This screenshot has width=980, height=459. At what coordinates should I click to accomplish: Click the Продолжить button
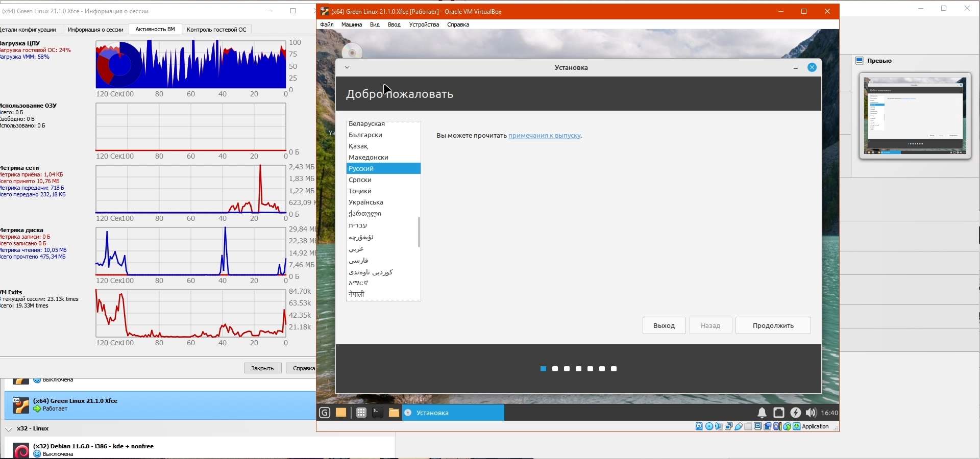point(773,325)
